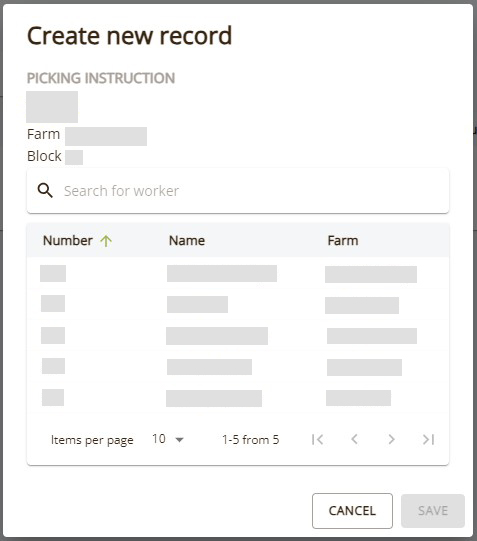Sort table by Name column header
The image size is (477, 541).
point(187,240)
